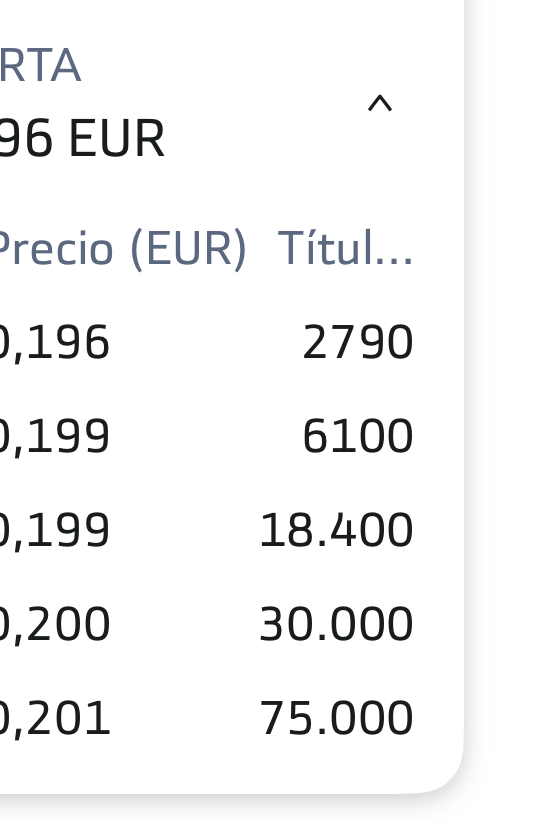
Task: Click the 96 EUR header value
Action: point(82,138)
